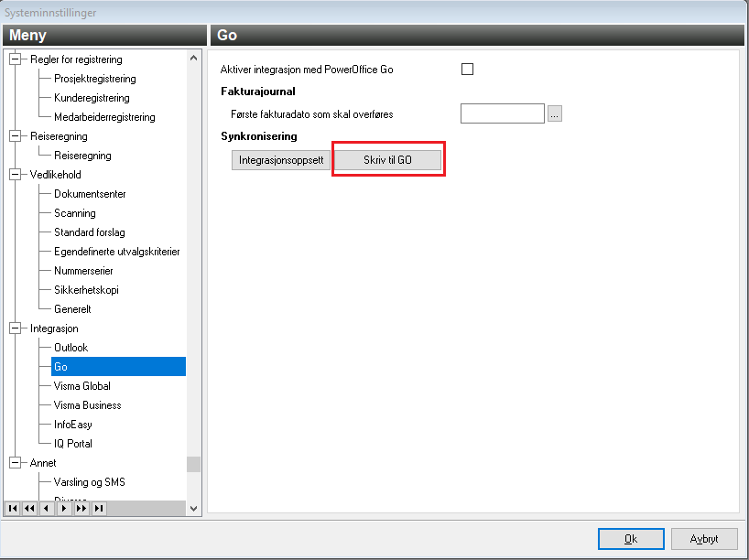
Task: Open Standard forslag settings
Action: [90, 232]
